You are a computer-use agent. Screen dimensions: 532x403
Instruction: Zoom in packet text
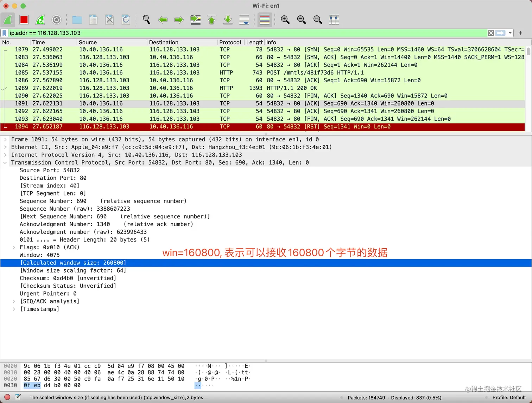tap(285, 20)
